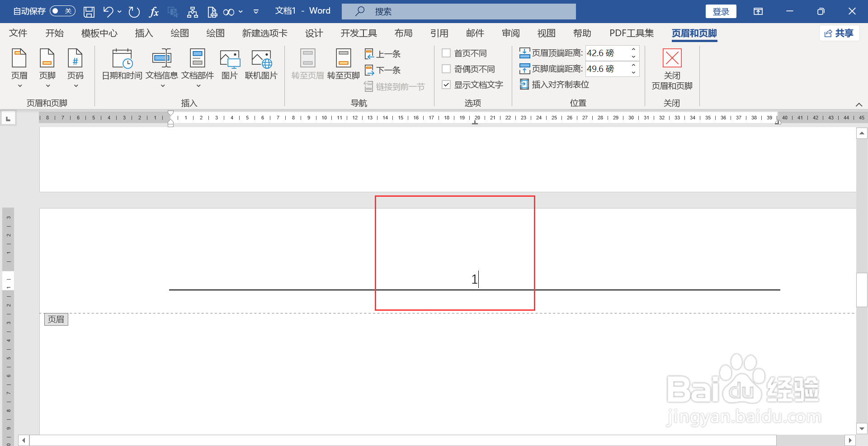The height and width of the screenshot is (446, 868).
Task: Switch to the References (引用) tab
Action: 439,33
